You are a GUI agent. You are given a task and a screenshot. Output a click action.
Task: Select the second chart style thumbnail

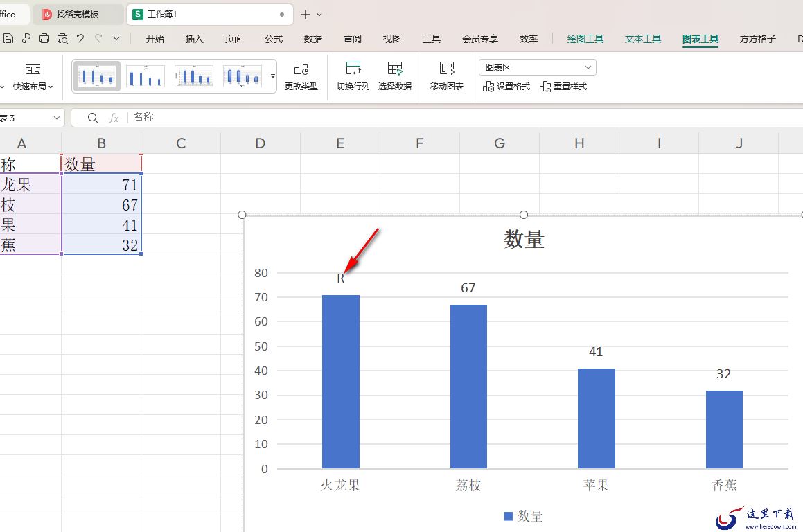[145, 76]
